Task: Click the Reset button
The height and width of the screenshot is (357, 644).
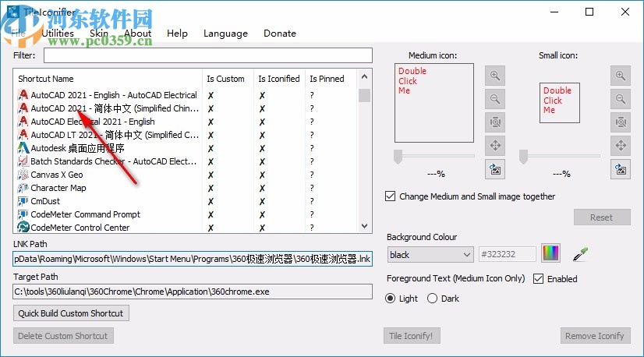Action: 602,217
